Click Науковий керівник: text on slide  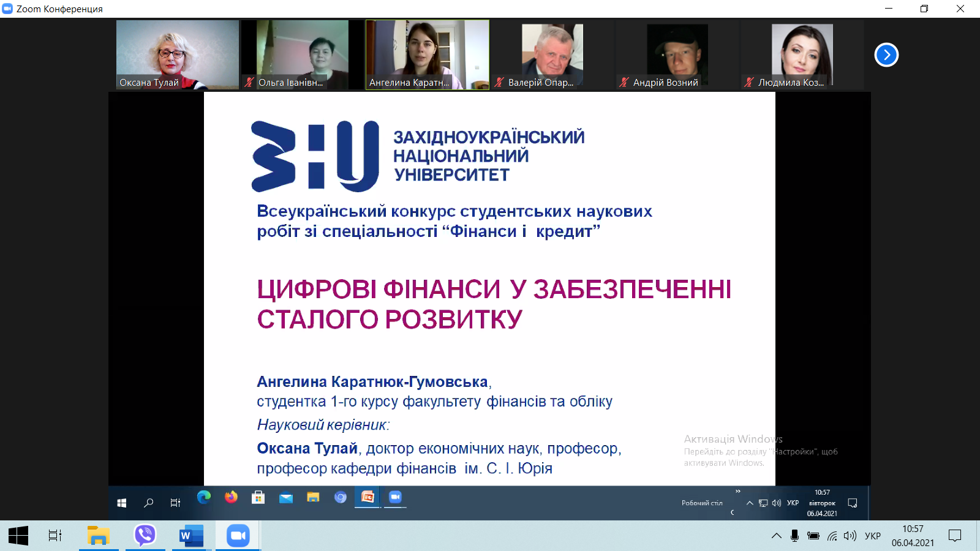tap(323, 424)
